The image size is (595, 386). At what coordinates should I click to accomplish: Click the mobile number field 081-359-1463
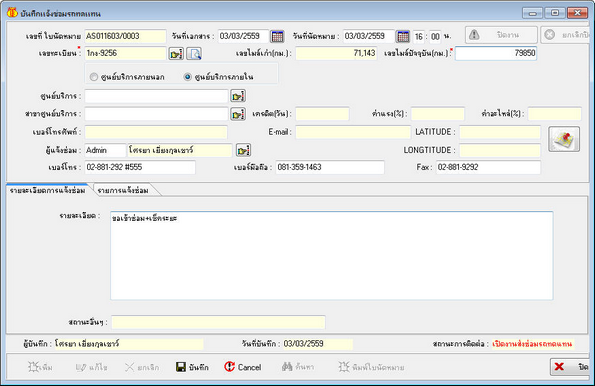330,167
